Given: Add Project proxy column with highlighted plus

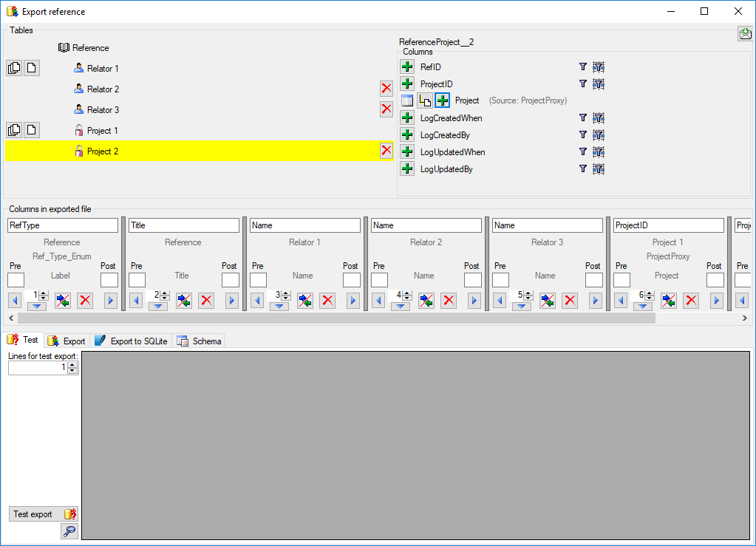Looking at the screenshot, I should 442,100.
